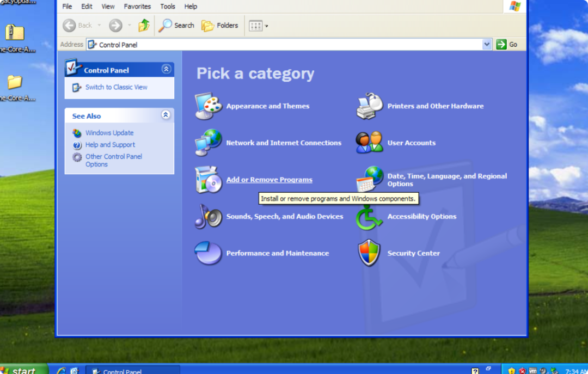The height and width of the screenshot is (374, 588).
Task: Select the plain yellow folder on the desktop
Action: tap(15, 82)
